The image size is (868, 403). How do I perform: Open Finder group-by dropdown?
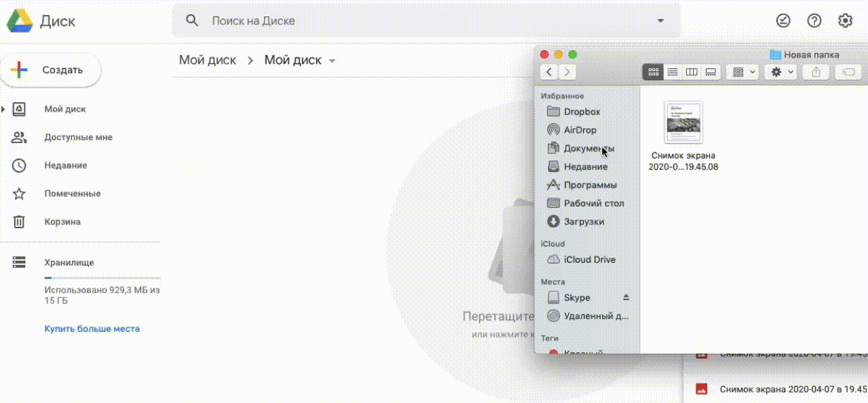point(743,72)
